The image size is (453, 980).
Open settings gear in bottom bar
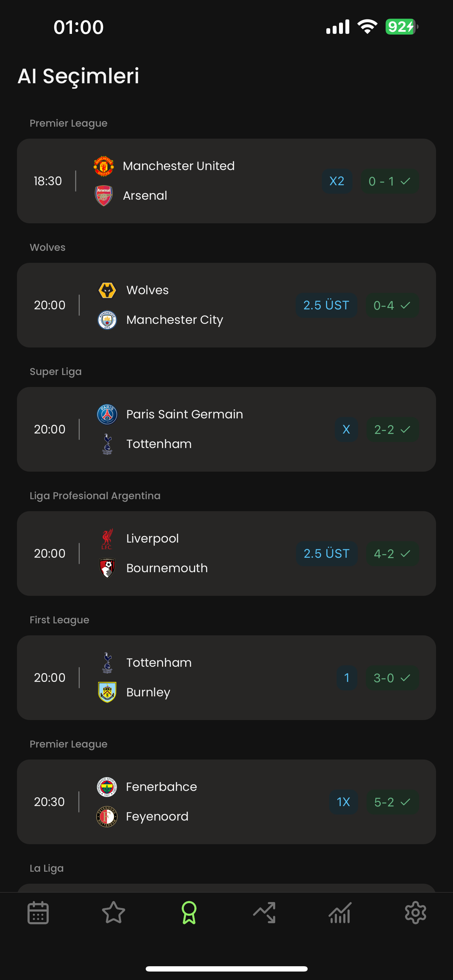(x=415, y=912)
